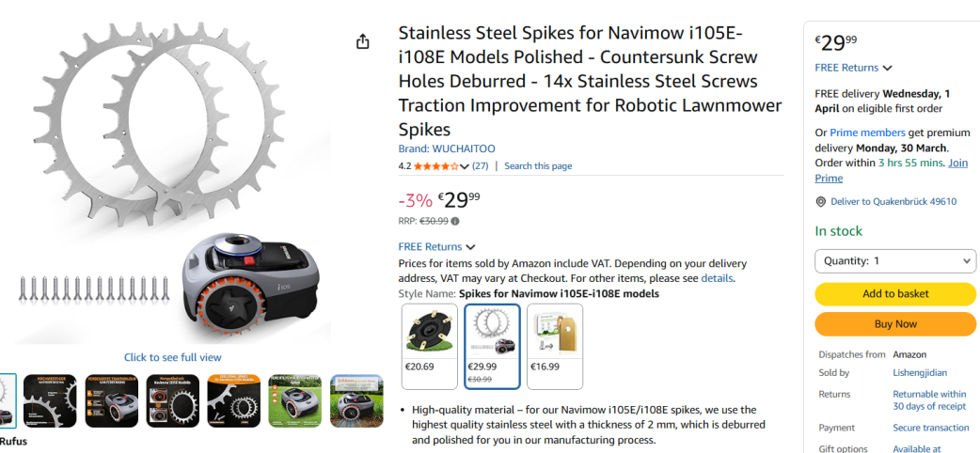This screenshot has width=980, height=453.
Task: Select the last lawn mower thumbnail
Action: 356,400
